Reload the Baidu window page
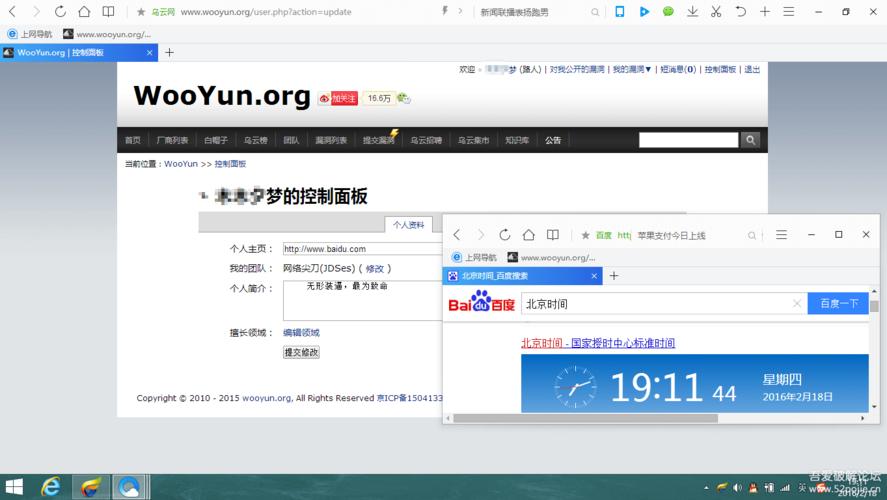Image resolution: width=887 pixels, height=500 pixels. (x=505, y=235)
